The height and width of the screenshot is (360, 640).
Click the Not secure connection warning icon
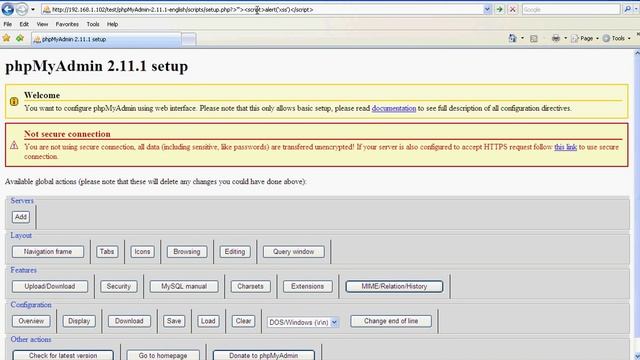pyautogui.click(x=14, y=145)
